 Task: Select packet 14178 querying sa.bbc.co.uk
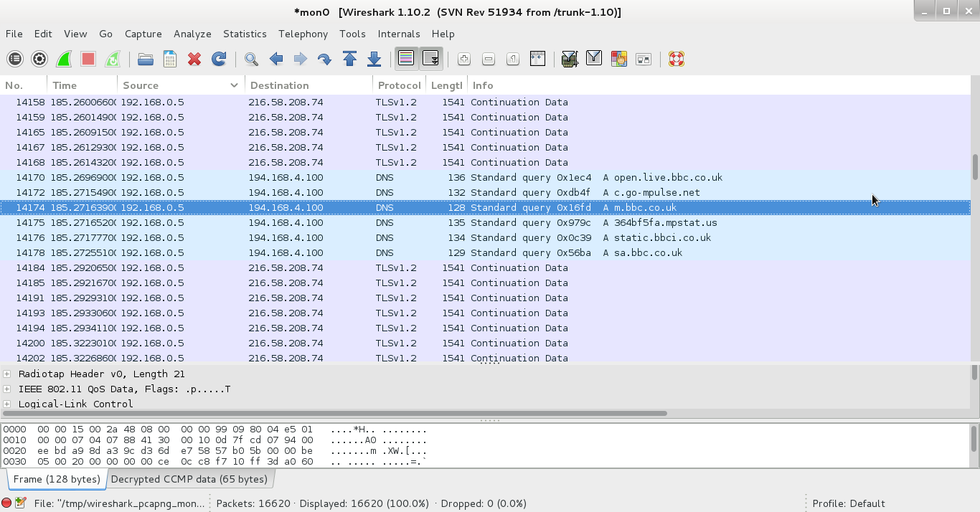coord(485,252)
